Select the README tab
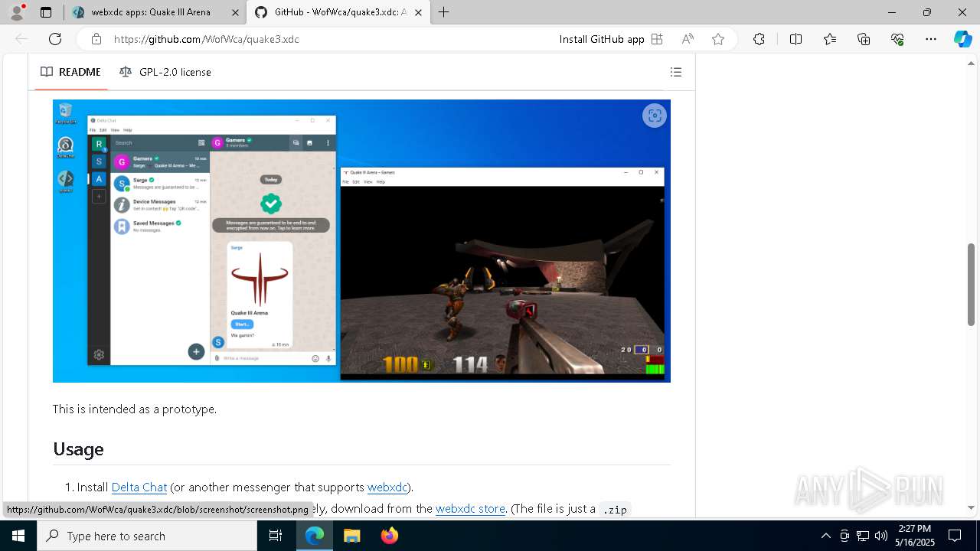 71,72
